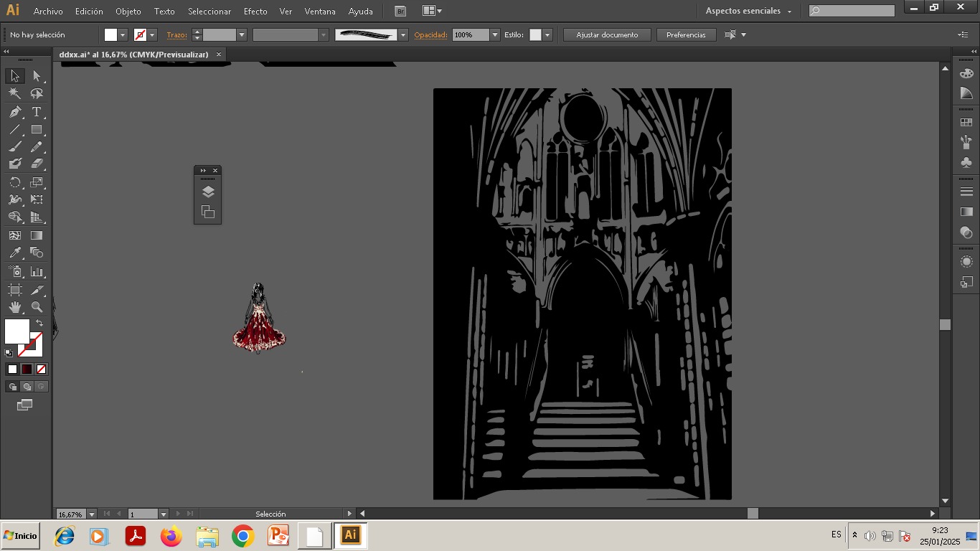Reset to default fill and stroke
The width and height of the screenshot is (980, 551).
pos(9,353)
